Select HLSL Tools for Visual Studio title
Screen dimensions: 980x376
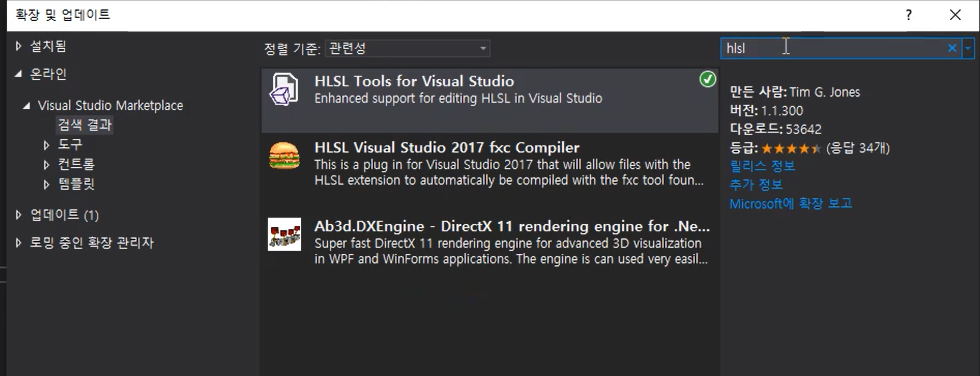(x=414, y=81)
